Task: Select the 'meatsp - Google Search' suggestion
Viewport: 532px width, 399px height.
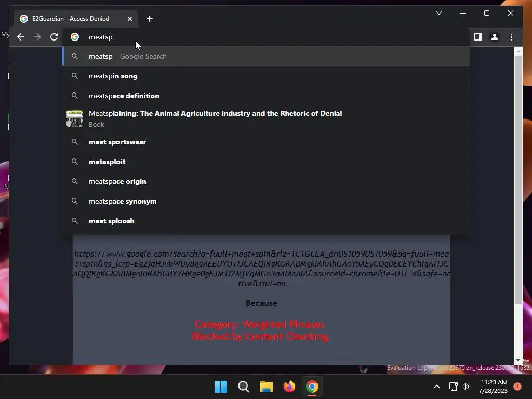Action: [x=267, y=56]
